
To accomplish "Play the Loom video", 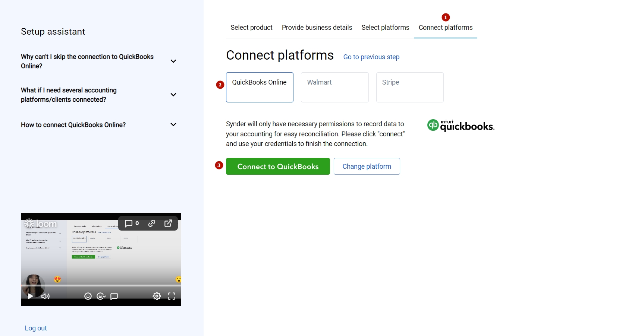I will 30,296.
